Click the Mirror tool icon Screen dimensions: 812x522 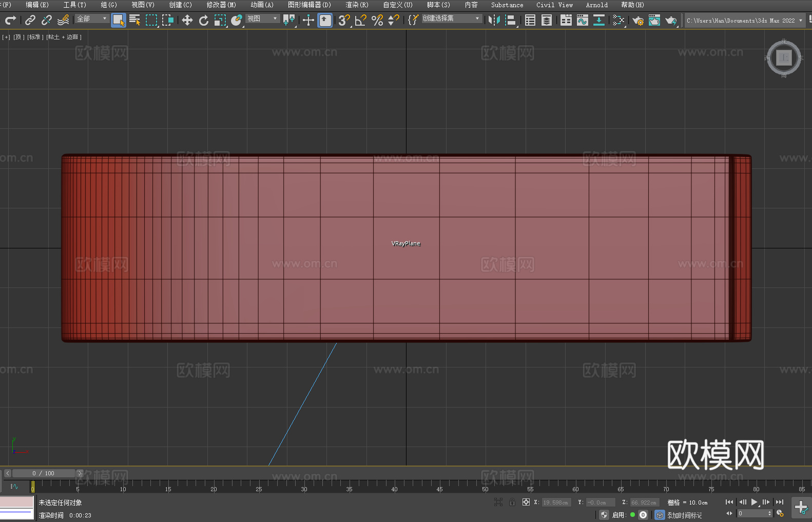coord(494,20)
